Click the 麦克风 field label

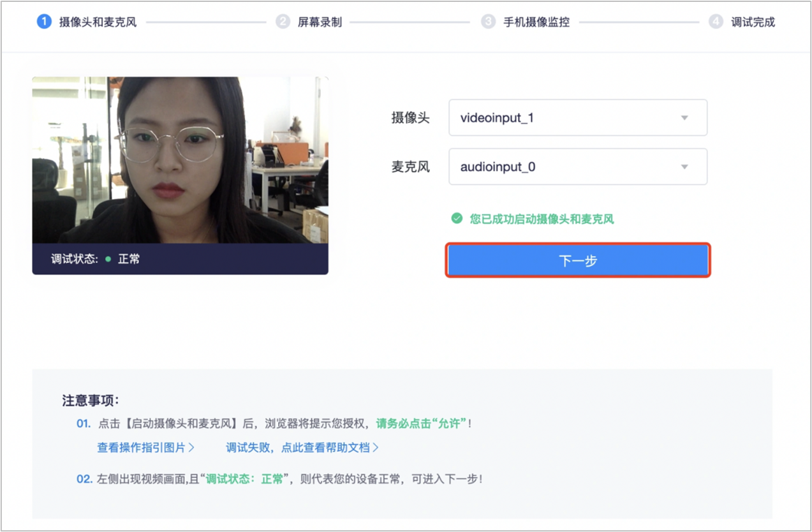tap(410, 167)
